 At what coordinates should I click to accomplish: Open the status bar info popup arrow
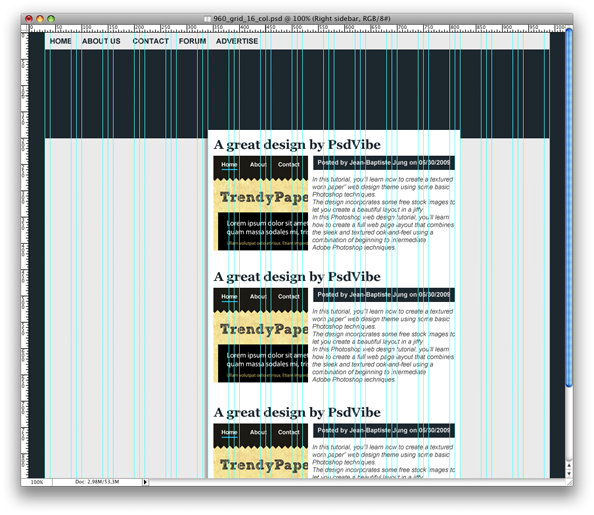145,482
